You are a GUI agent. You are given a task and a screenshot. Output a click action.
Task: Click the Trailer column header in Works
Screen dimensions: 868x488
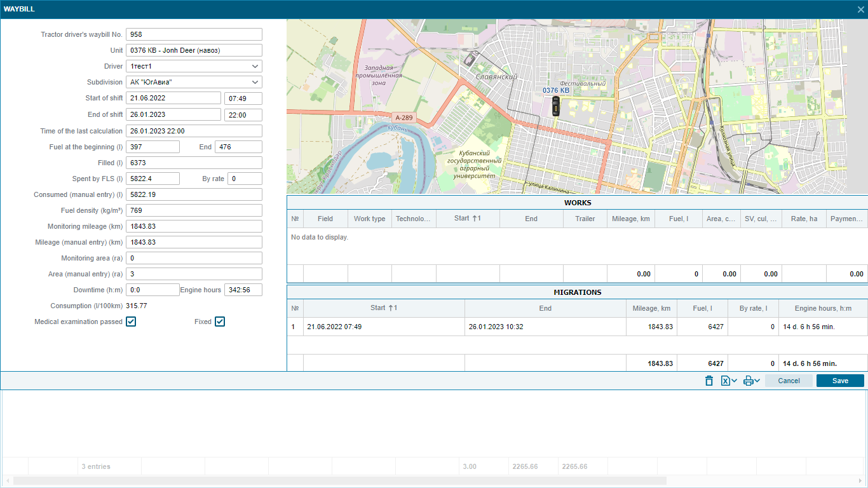click(585, 219)
